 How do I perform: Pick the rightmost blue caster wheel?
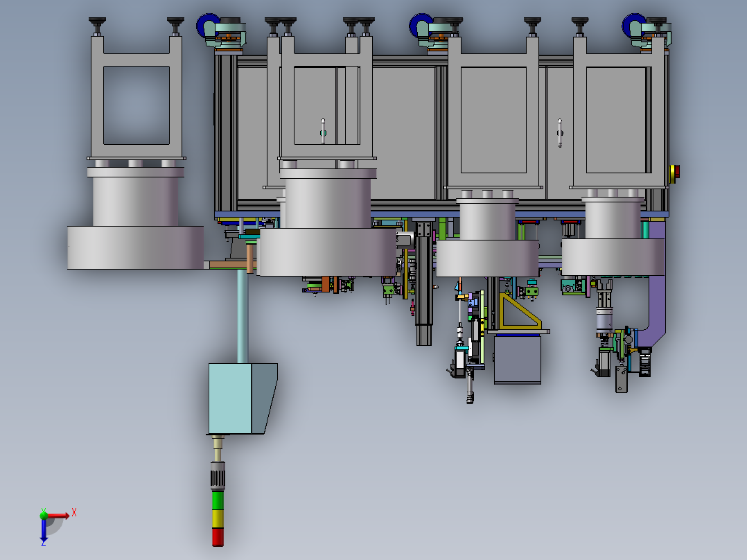point(632,26)
